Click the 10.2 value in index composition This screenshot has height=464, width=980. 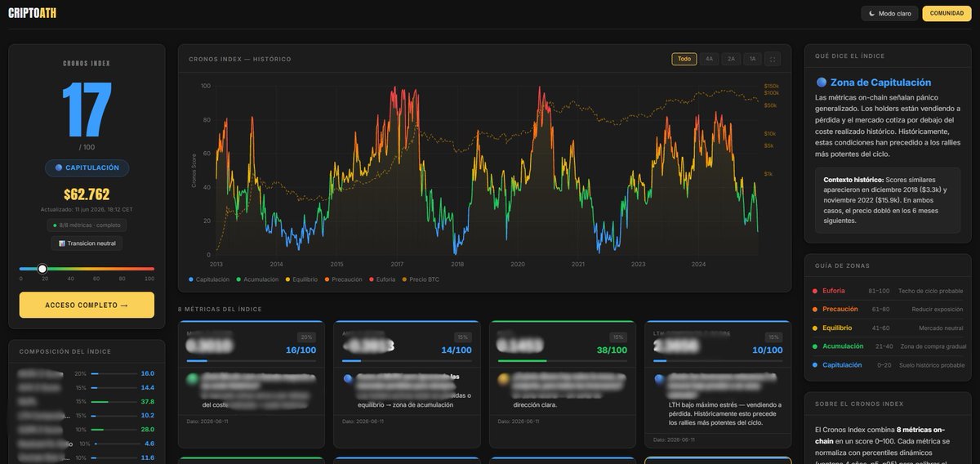click(147, 415)
